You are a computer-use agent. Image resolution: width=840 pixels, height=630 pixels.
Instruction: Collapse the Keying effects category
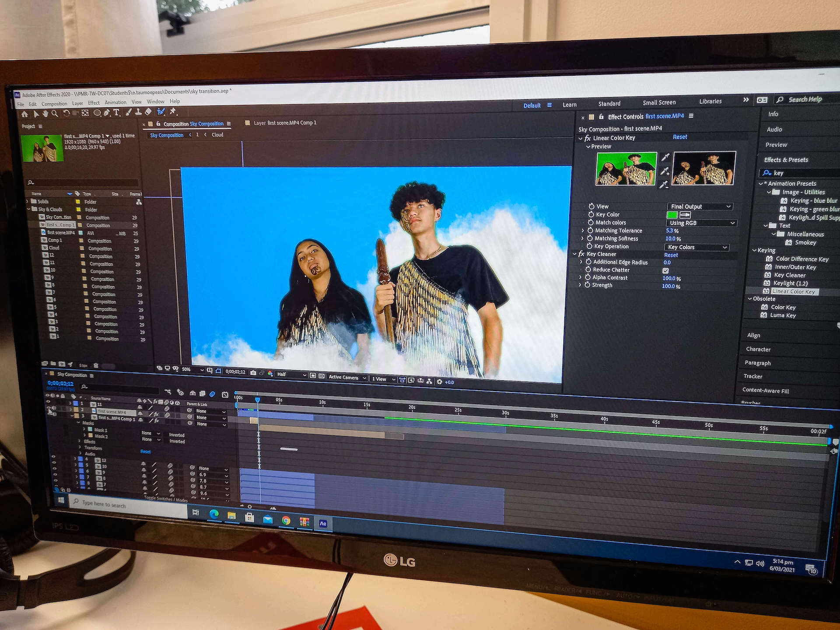754,250
